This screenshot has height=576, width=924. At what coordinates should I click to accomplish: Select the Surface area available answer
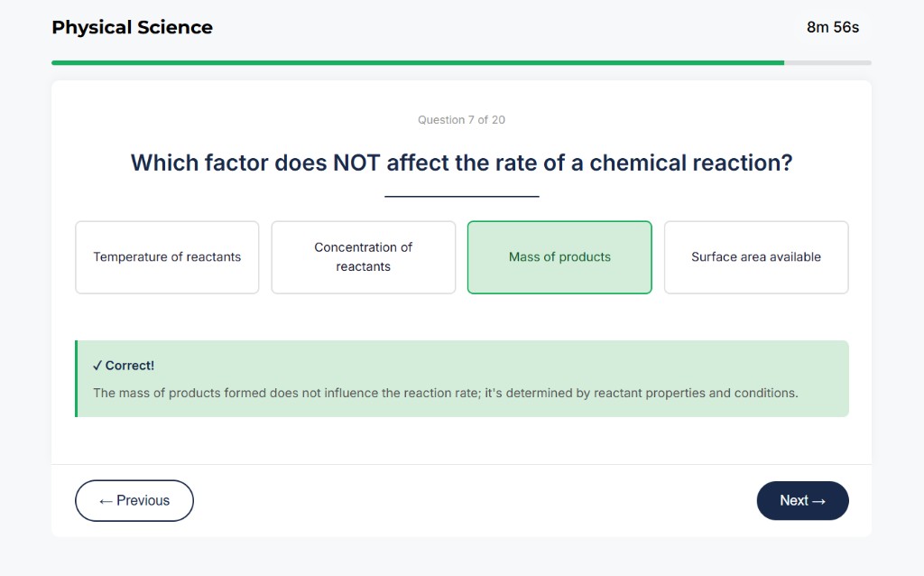pos(755,257)
